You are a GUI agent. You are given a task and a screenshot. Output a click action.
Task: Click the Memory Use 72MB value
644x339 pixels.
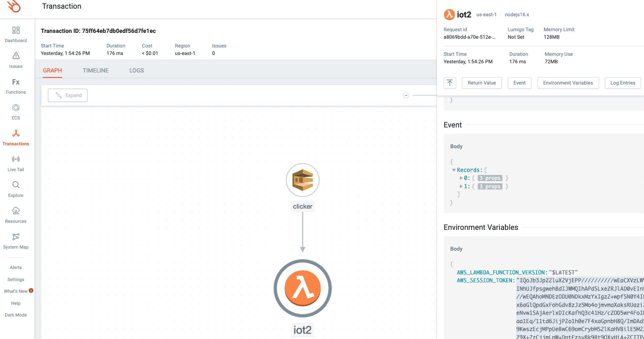[551, 62]
